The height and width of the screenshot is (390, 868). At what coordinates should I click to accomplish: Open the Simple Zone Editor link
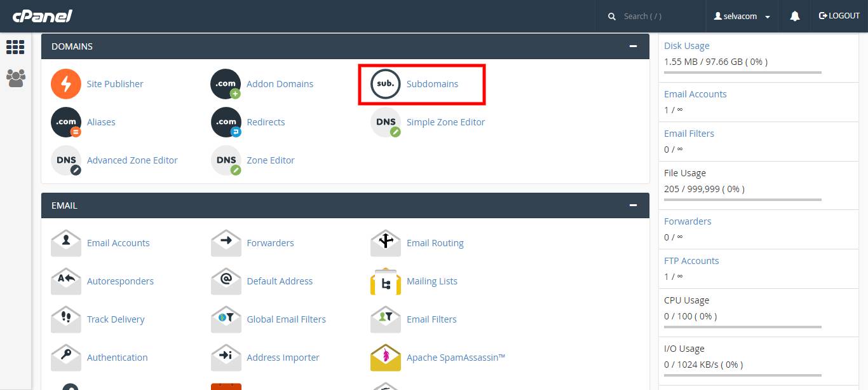445,122
